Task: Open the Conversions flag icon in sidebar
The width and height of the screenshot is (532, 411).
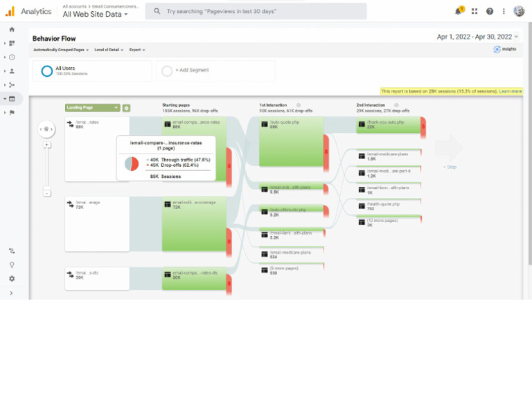Action: point(12,113)
